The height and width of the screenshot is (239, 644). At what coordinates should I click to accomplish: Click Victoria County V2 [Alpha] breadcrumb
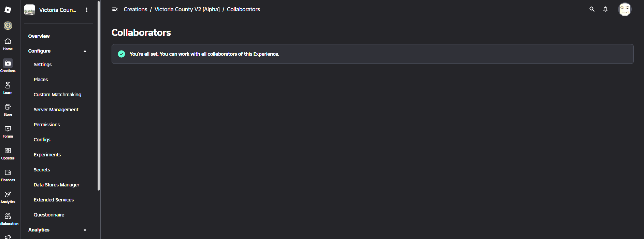(x=187, y=9)
